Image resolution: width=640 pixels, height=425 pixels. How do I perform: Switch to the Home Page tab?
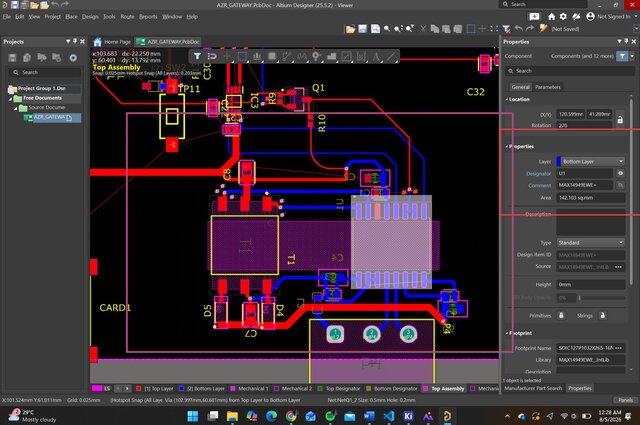click(112, 42)
